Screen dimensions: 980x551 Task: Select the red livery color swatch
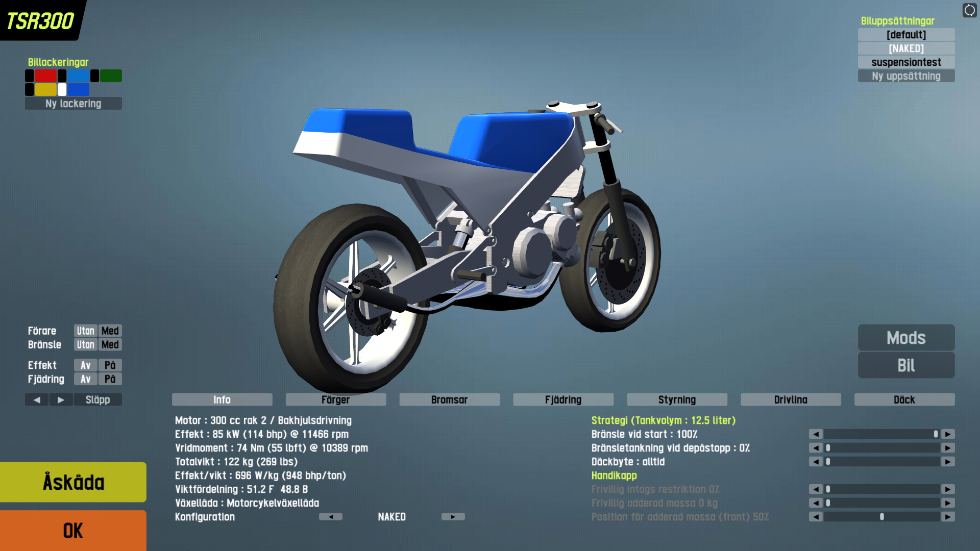point(45,76)
